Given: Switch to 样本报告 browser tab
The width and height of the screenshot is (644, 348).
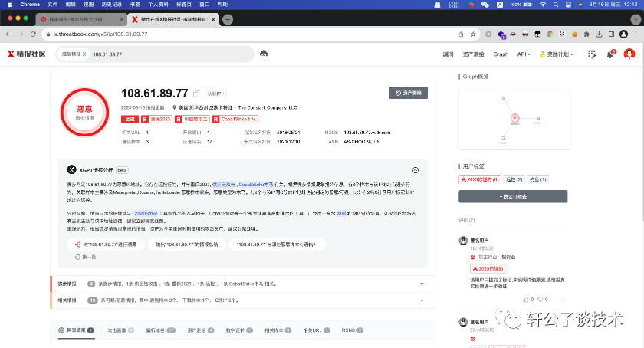Looking at the screenshot, I should (81, 19).
